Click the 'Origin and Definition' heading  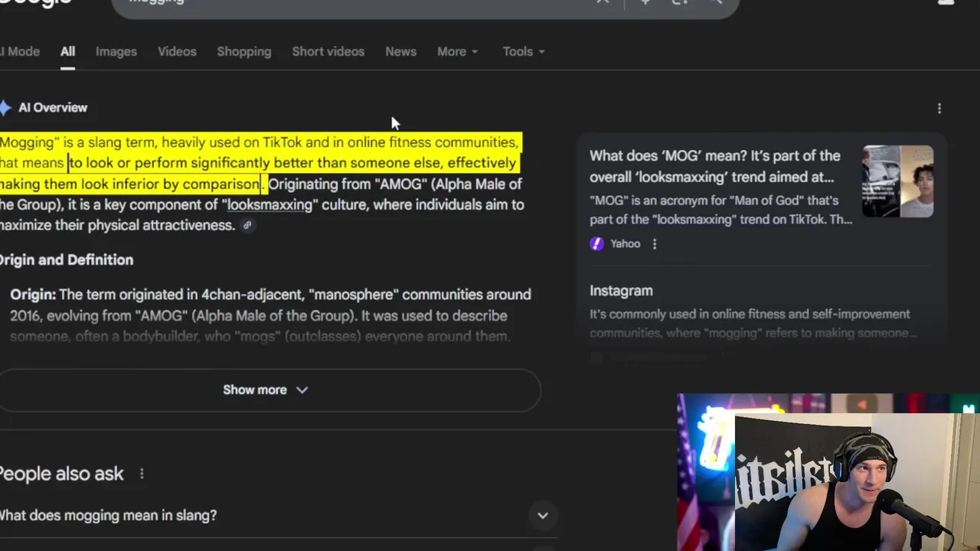click(67, 260)
